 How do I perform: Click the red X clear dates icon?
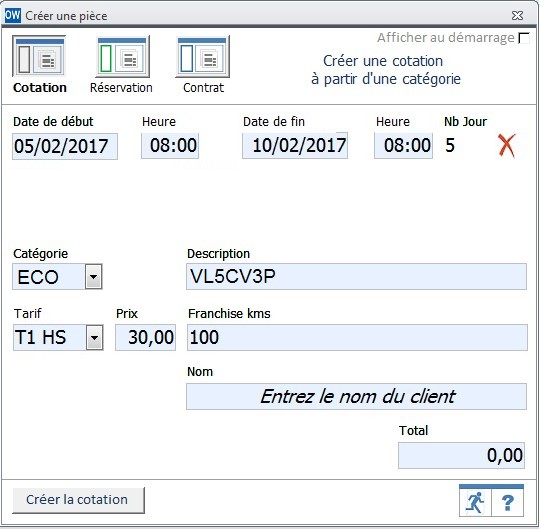pos(506,146)
